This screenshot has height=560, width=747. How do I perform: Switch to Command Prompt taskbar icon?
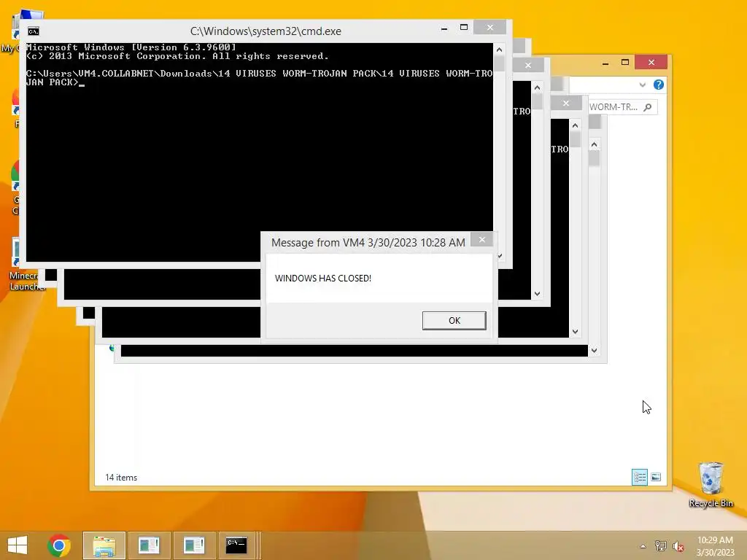pyautogui.click(x=237, y=545)
